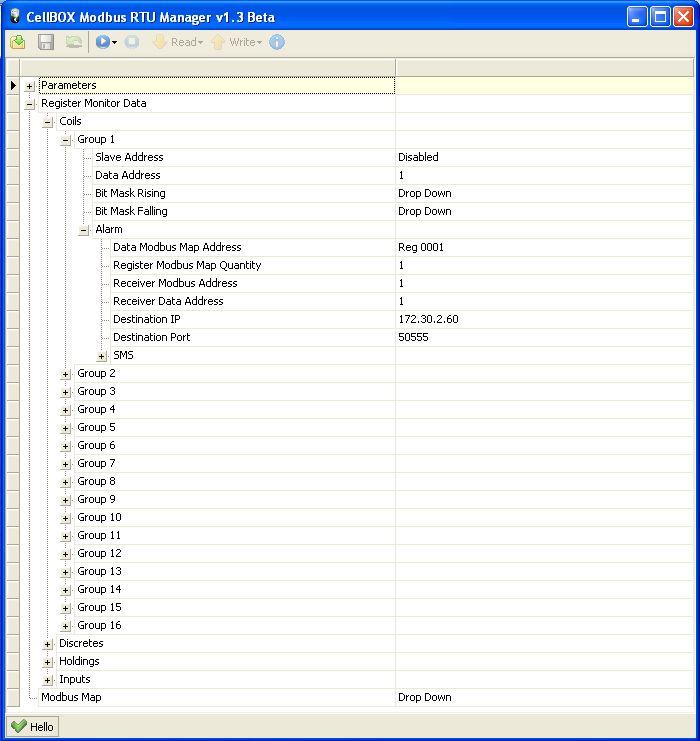Click the Disabled value of Slave Address
This screenshot has height=741, width=700.
pos(418,157)
